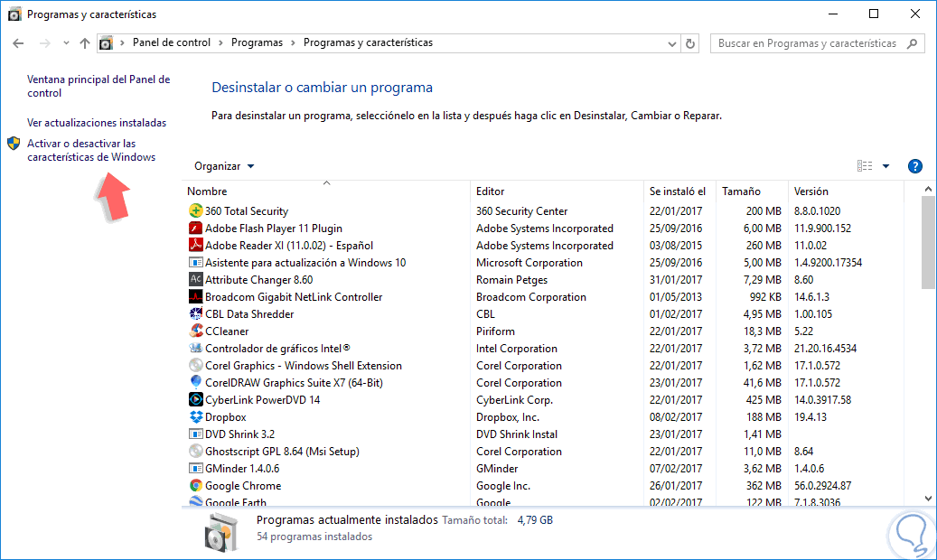The image size is (937, 560).
Task: Click the Ghostscript GPL 8.64 icon
Action: (x=195, y=452)
